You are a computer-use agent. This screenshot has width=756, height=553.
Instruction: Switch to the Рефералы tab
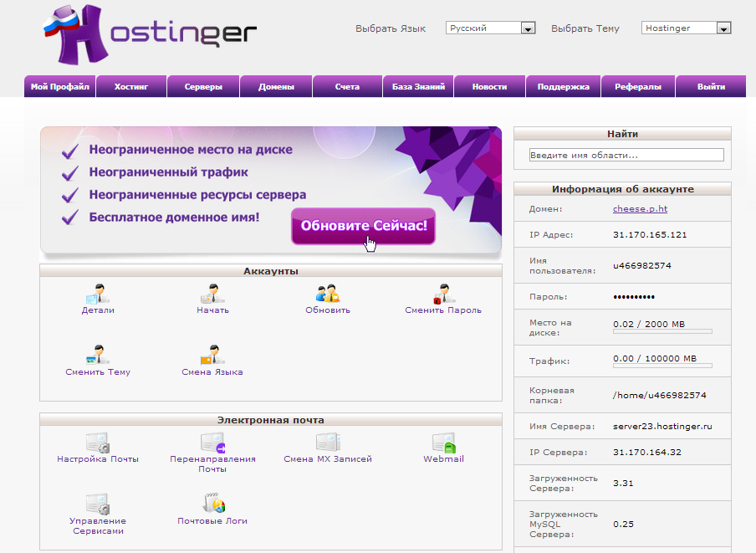point(638,86)
